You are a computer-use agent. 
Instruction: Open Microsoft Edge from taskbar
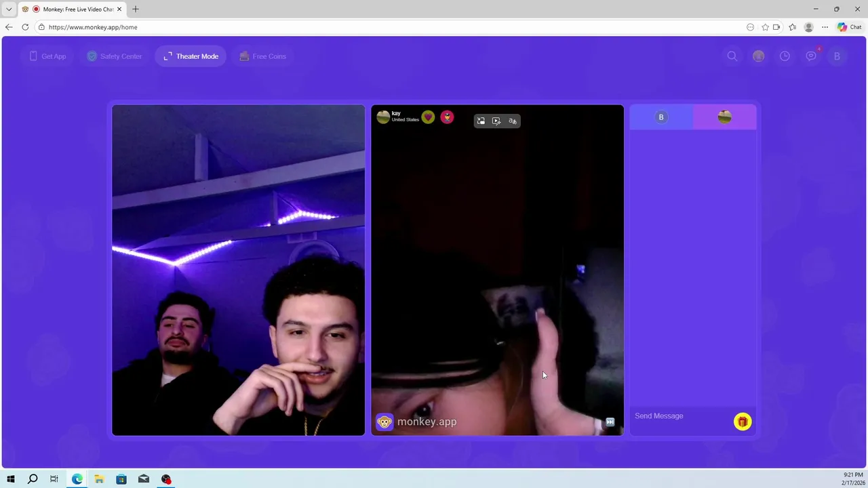77,479
